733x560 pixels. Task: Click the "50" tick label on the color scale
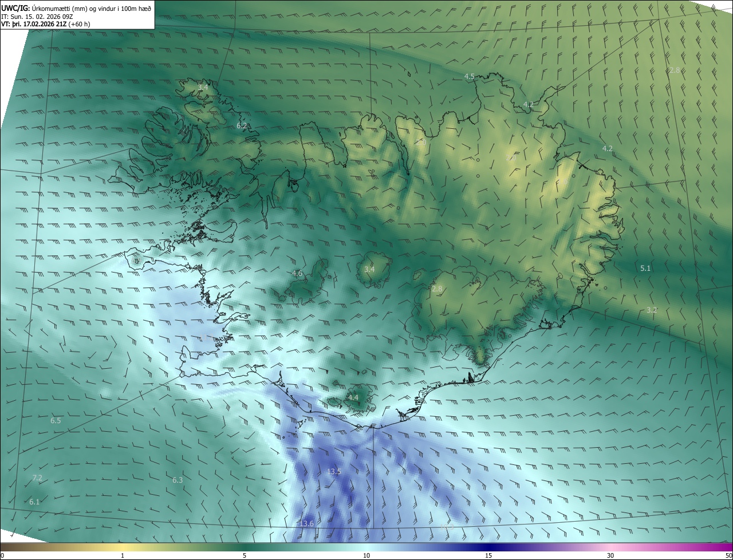[x=728, y=556]
